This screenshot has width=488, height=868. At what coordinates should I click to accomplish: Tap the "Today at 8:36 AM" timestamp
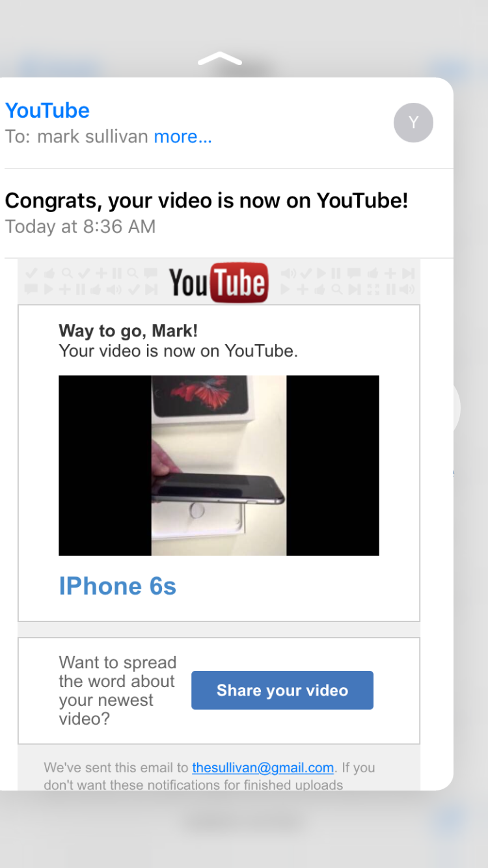[x=80, y=226]
